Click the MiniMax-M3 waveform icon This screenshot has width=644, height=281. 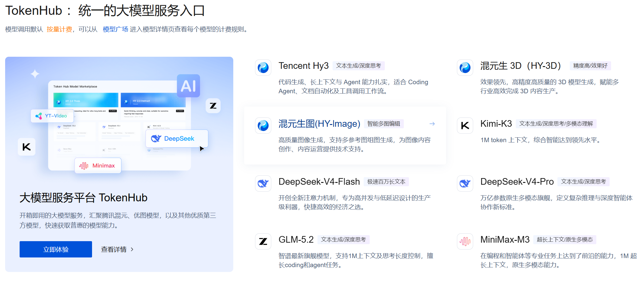465,241
